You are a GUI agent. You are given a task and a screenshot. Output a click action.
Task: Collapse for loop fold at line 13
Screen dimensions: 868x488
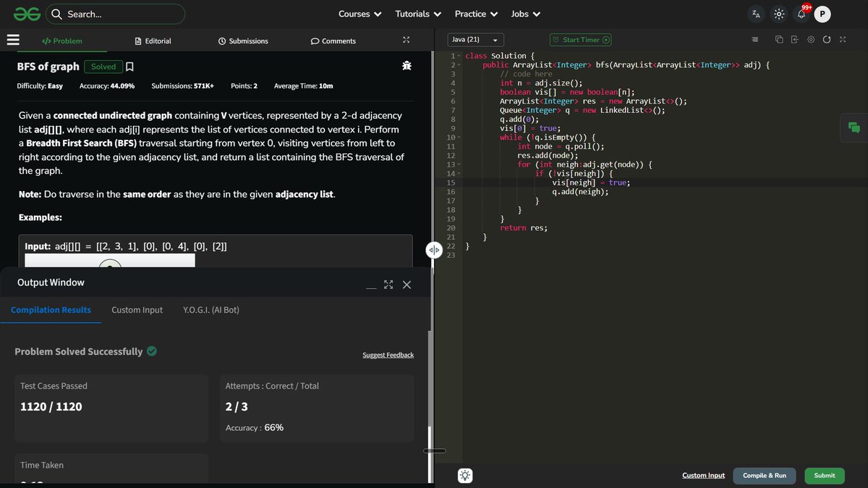[459, 165]
